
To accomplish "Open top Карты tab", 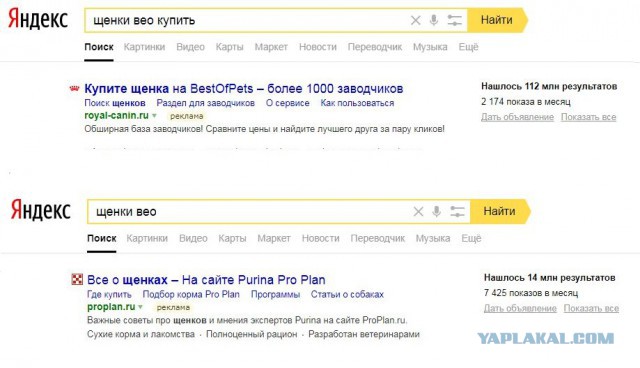I will click(229, 47).
